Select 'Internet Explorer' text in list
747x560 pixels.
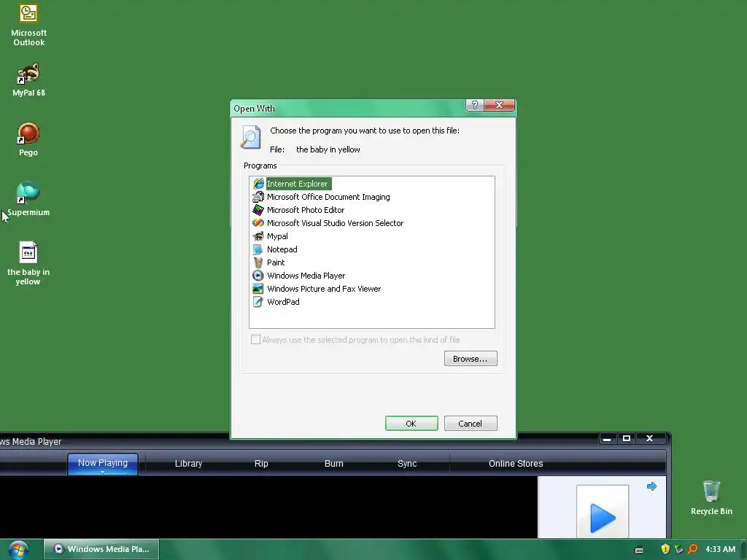pyautogui.click(x=298, y=184)
